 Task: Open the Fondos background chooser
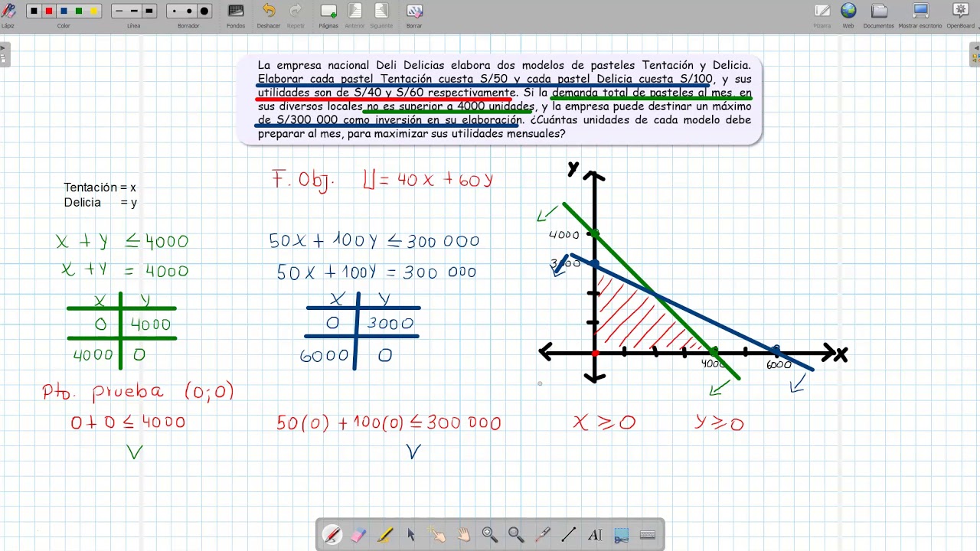pos(236,15)
